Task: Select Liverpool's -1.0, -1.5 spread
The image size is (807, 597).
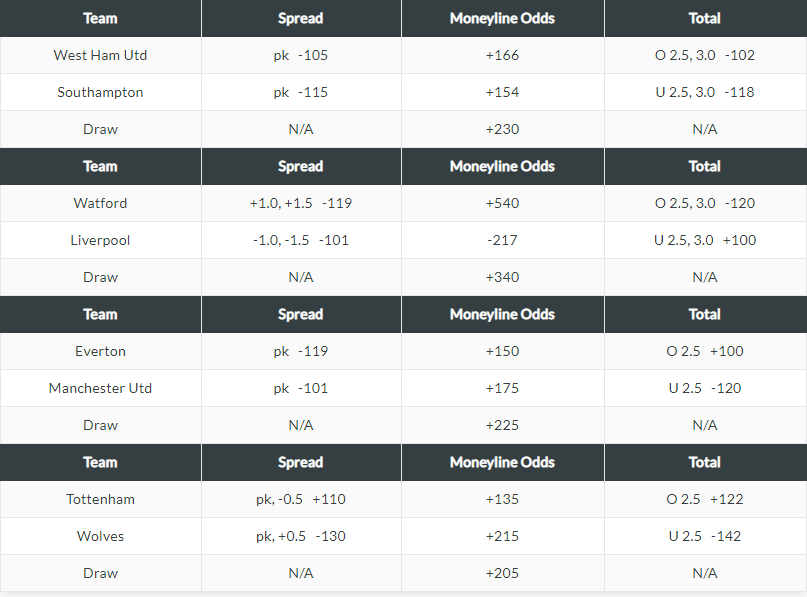Action: (300, 240)
